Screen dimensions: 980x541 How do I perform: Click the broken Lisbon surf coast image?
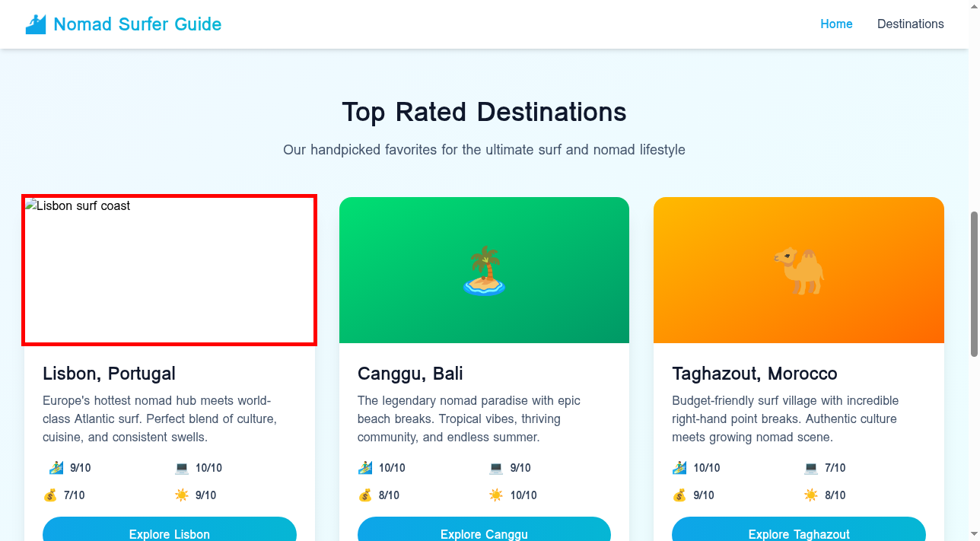169,270
